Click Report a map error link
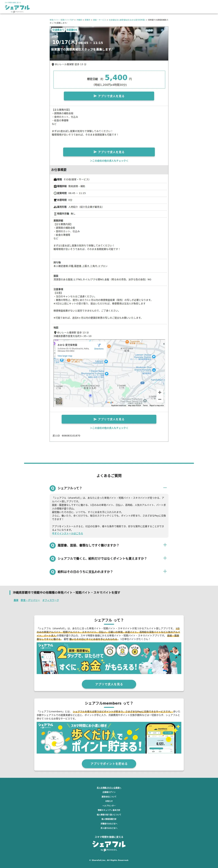Viewport: 218px width, 868px height. (x=157, y=405)
